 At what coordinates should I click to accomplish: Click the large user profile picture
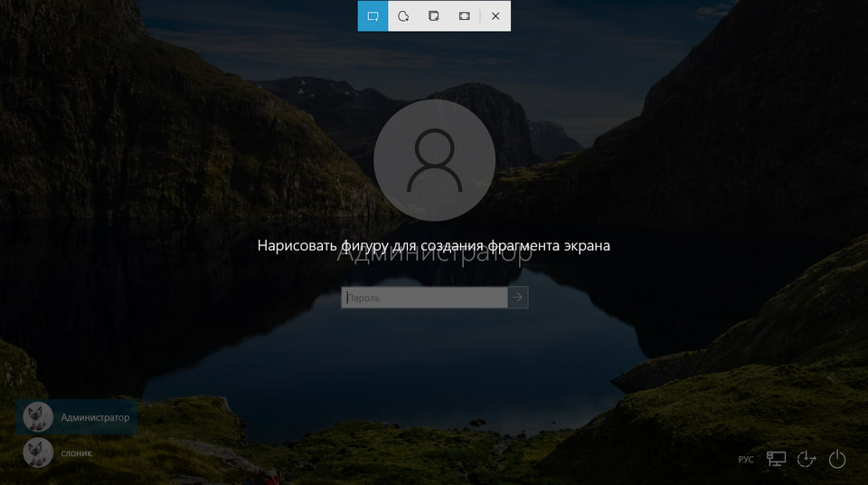434,160
